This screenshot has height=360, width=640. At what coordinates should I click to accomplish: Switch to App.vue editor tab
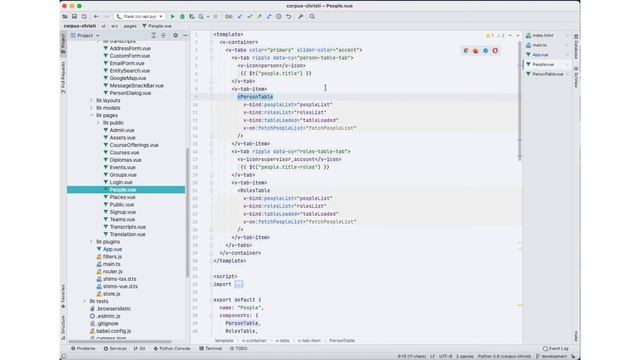click(546, 55)
